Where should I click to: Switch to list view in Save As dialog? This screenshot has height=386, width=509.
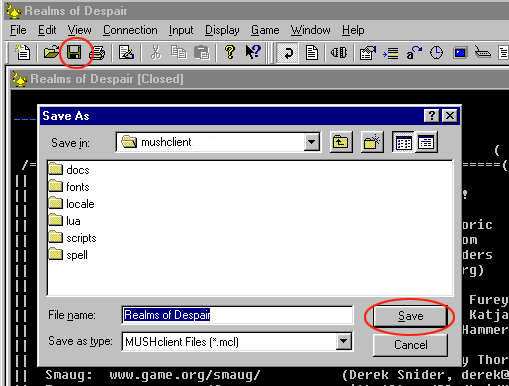[403, 143]
